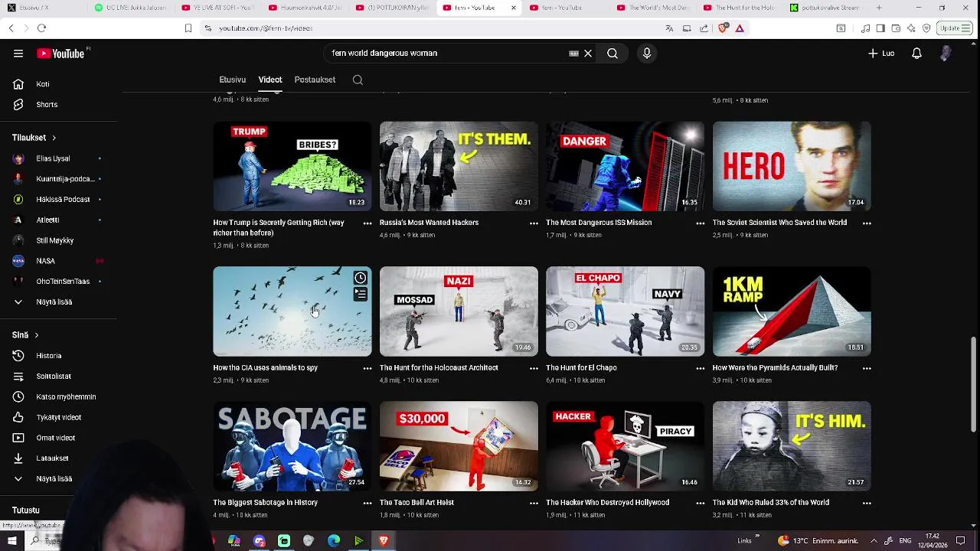The height and width of the screenshot is (551, 980).
Task: Open the Russia's Most Wanted Hackers thumbnail
Action: pos(459,166)
